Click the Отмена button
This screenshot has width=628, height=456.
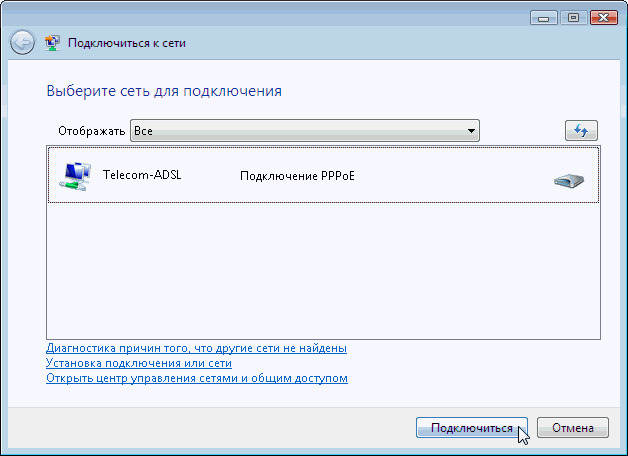point(573,428)
